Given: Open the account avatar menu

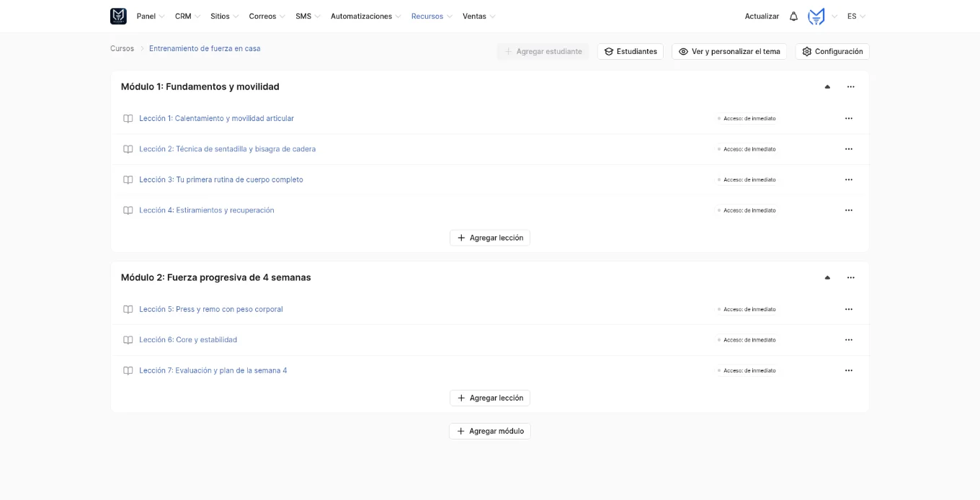Looking at the screenshot, I should point(816,16).
